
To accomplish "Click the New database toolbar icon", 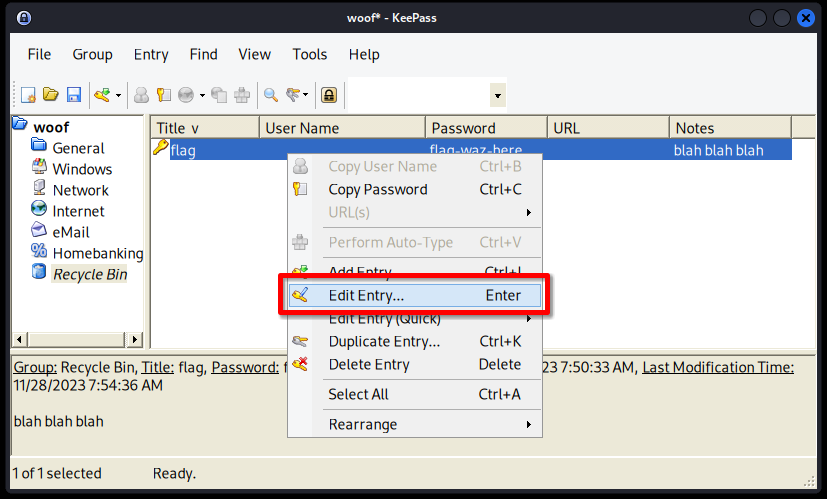I will click(28, 95).
